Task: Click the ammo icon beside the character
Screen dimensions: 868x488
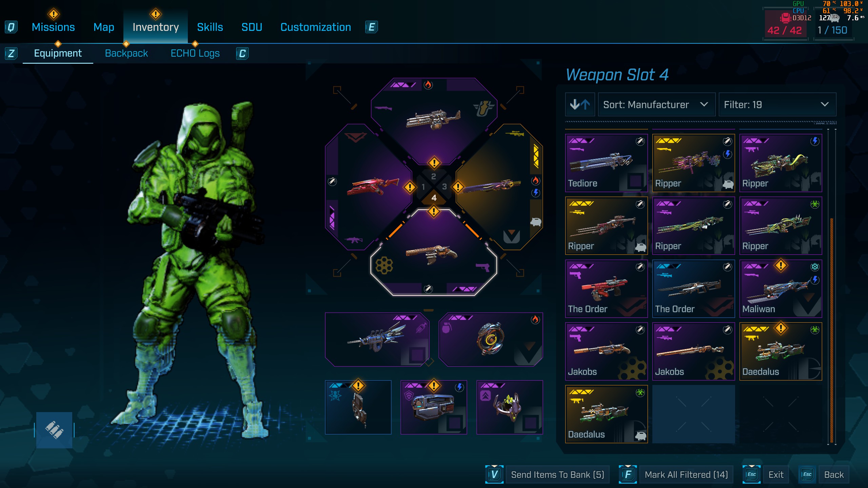Action: (x=54, y=430)
